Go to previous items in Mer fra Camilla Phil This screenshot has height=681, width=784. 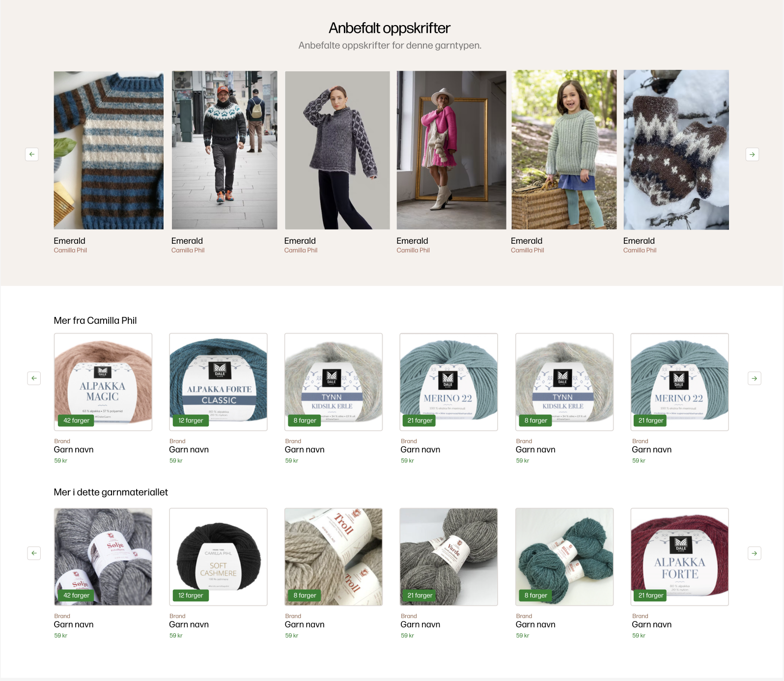[x=34, y=378]
